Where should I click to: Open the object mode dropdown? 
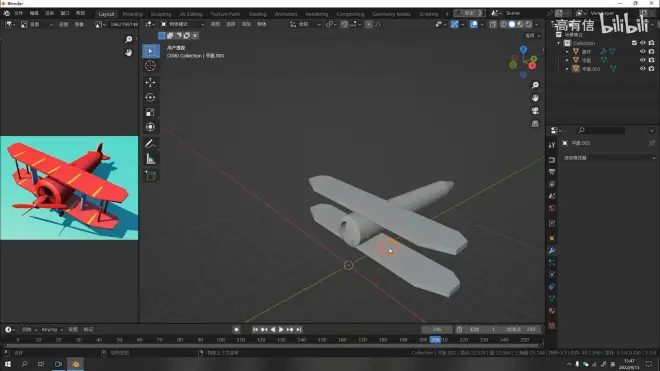point(182,24)
